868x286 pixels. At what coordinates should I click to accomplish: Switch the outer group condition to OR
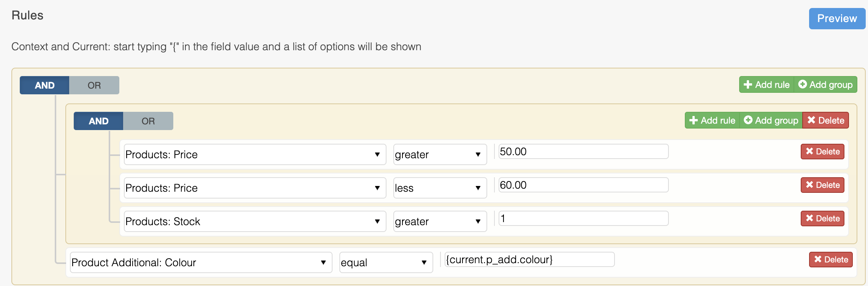click(x=94, y=85)
